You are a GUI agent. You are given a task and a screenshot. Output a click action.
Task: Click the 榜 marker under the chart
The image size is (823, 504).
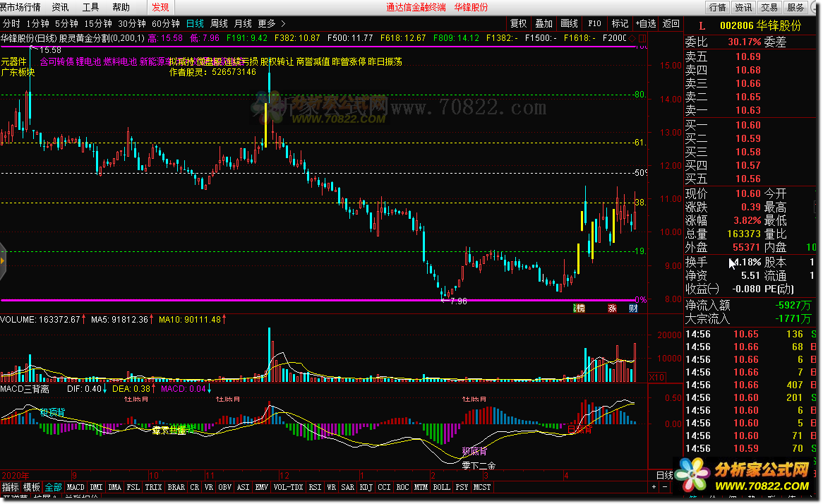[579, 308]
